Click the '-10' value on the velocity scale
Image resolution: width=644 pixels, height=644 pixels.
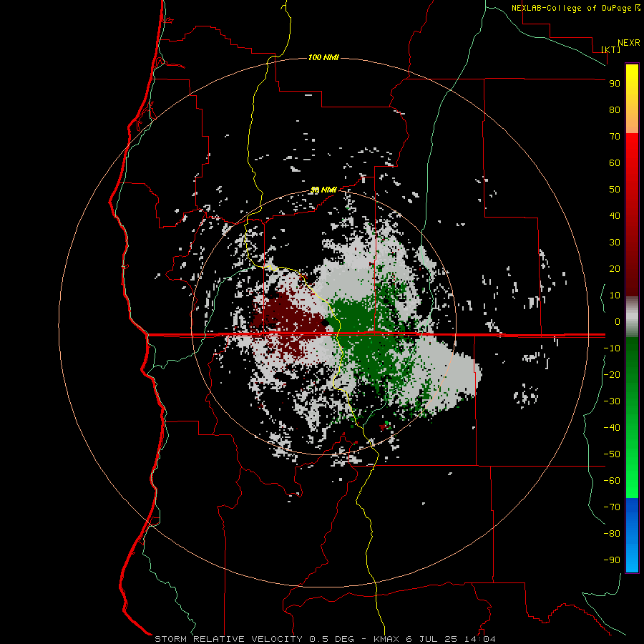point(612,348)
